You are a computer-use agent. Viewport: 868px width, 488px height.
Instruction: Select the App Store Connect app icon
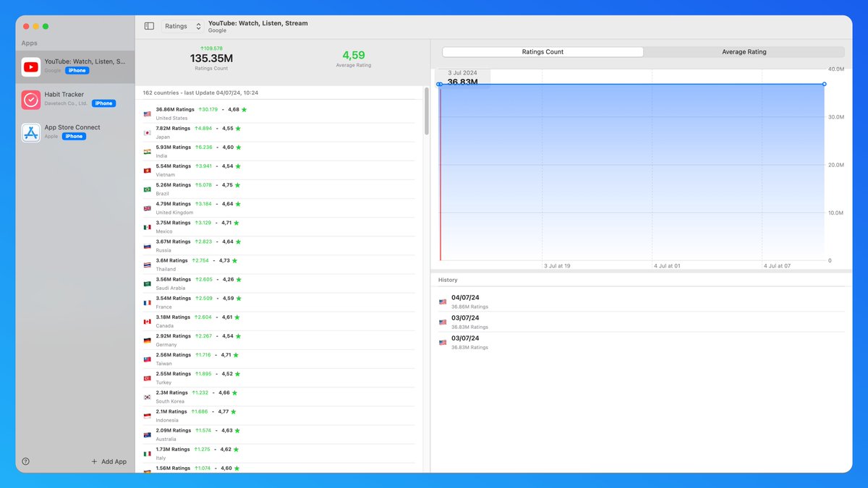[31, 133]
